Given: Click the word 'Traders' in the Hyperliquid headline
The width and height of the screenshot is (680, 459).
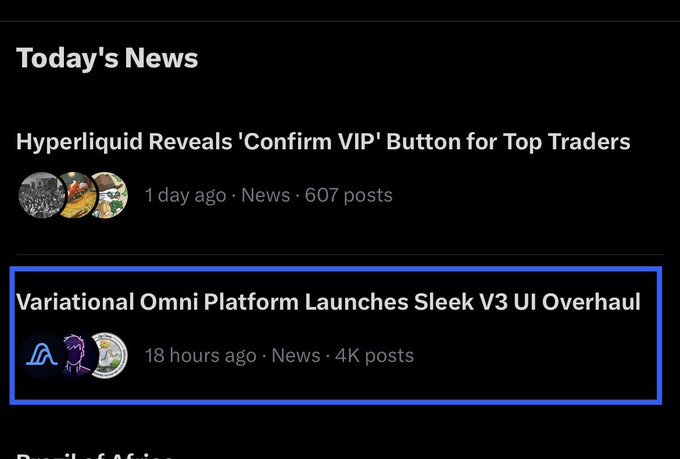Looking at the screenshot, I should pos(589,142).
